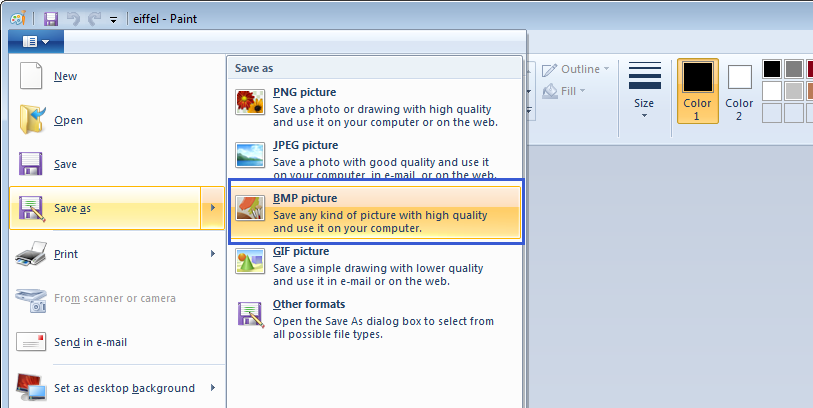Viewport: 813px width, 408px height.
Task: Click the Redo arrow in quick access toolbar
Action: (94, 19)
